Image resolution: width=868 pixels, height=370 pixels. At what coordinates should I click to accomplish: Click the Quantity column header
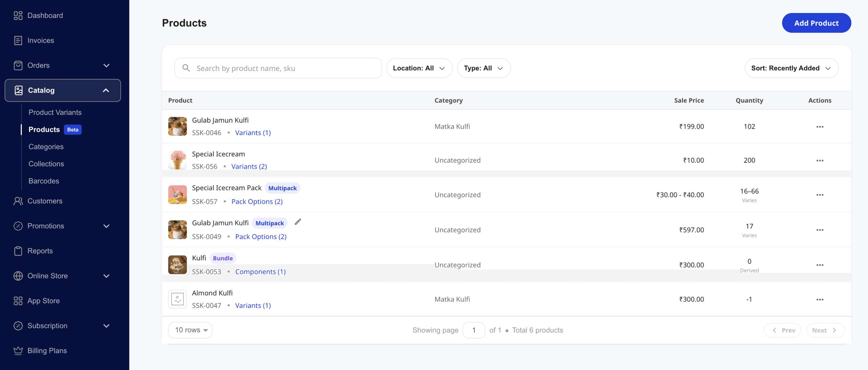click(749, 100)
